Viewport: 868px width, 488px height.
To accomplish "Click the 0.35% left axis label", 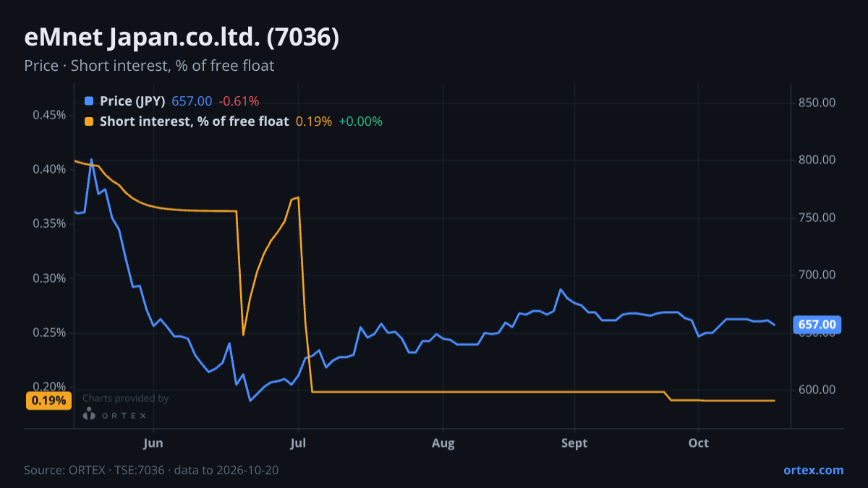I will coord(49,223).
